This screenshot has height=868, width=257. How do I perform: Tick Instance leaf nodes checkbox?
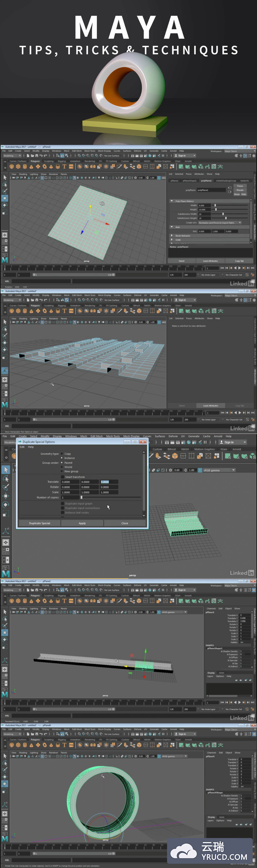tap(63, 512)
